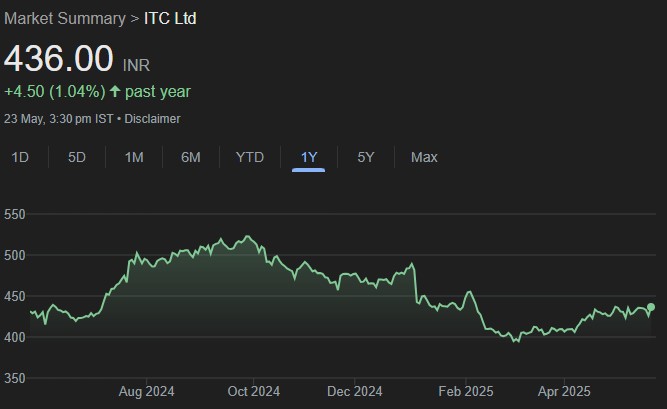
Task: Click the 436.00 price value
Action: [58, 59]
